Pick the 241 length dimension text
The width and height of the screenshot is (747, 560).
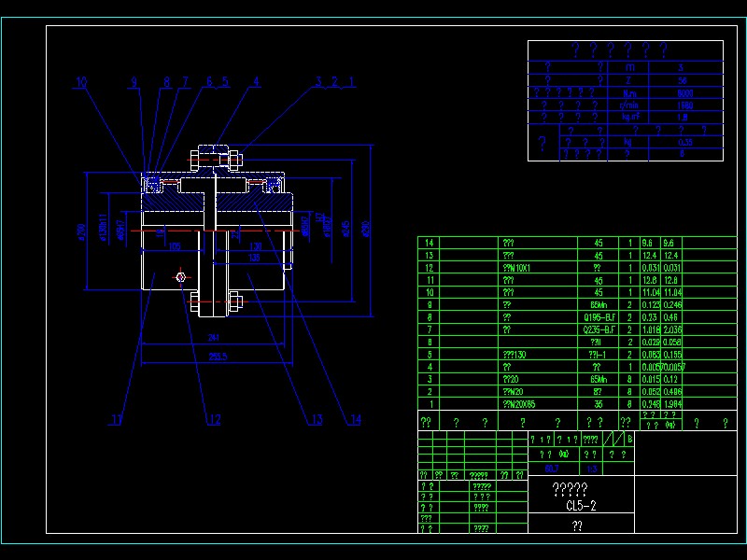(214, 338)
